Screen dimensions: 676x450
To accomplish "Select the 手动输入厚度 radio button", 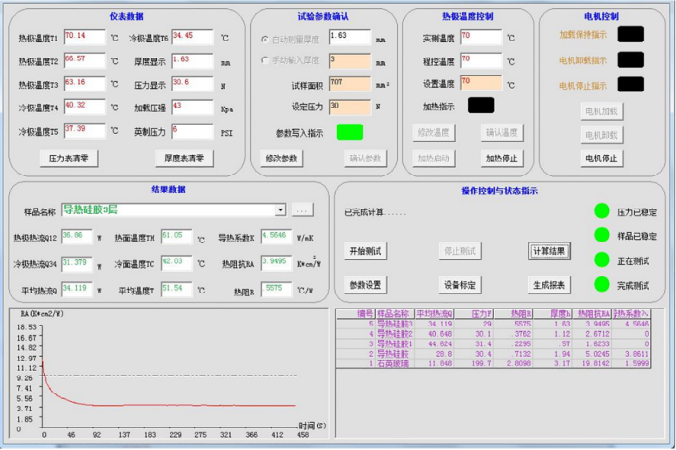I will pyautogui.click(x=264, y=61).
